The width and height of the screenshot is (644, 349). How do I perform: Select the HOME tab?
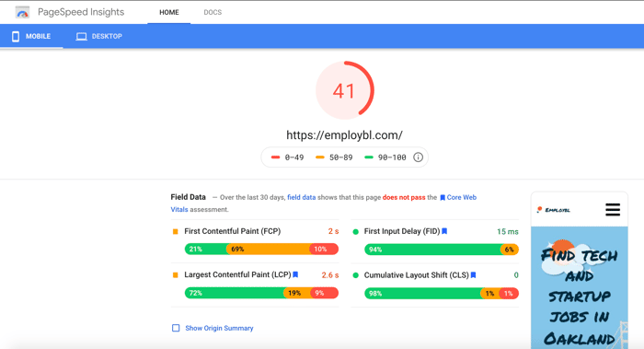click(168, 12)
